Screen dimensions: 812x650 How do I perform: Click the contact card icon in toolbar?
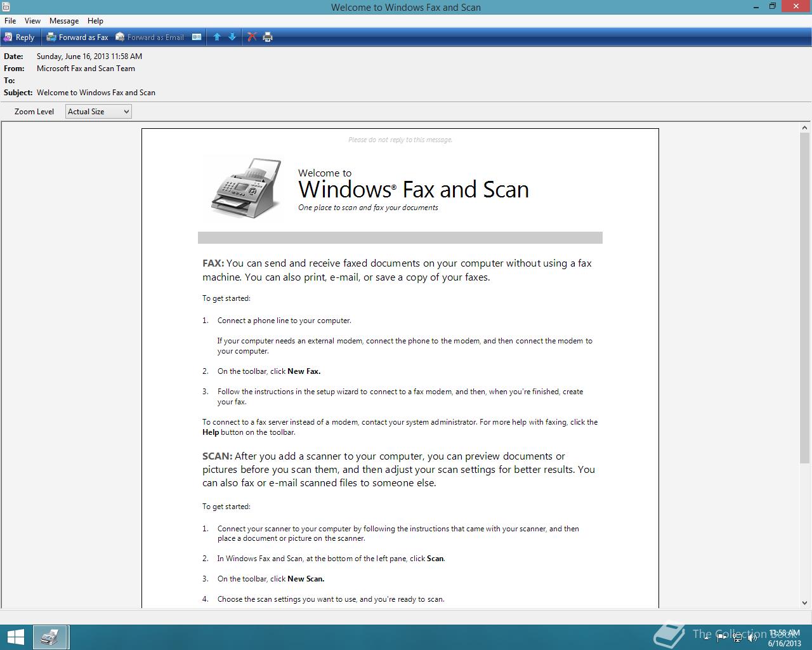click(197, 37)
